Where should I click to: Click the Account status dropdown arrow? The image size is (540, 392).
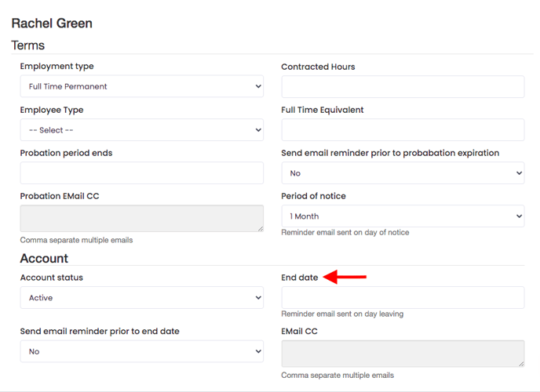pyautogui.click(x=258, y=298)
